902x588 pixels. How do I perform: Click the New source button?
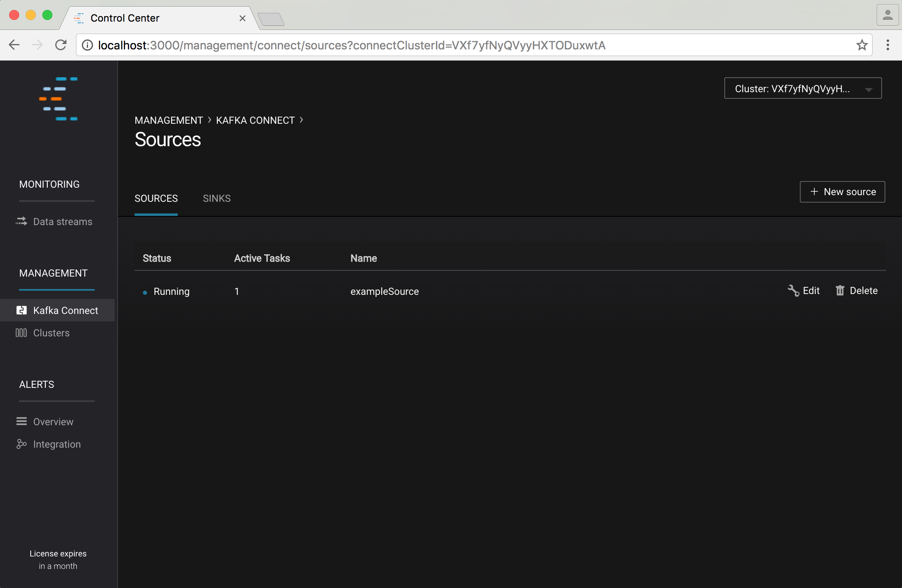(x=842, y=192)
